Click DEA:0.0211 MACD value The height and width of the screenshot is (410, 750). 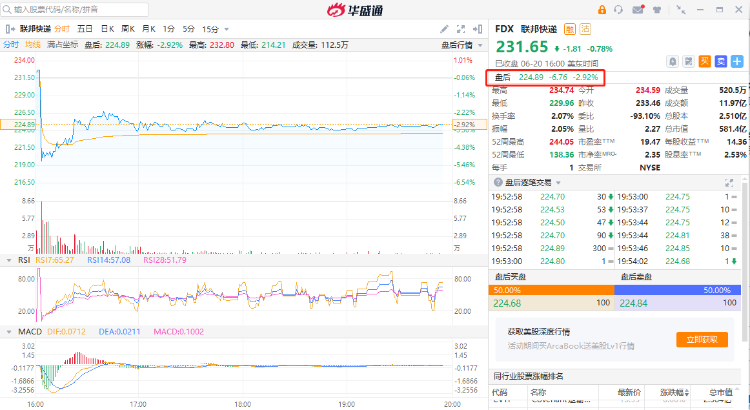click(120, 332)
